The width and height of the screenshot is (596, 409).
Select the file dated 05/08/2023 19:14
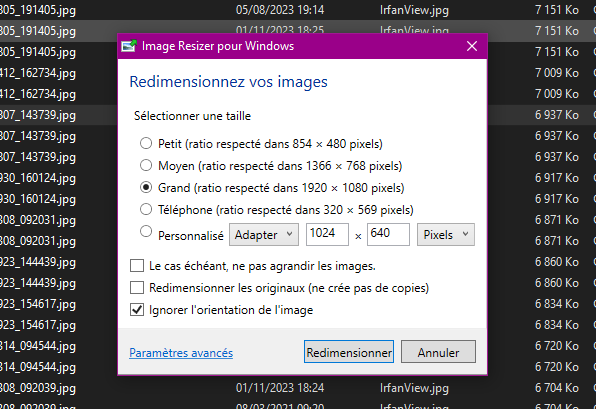tap(298, 10)
